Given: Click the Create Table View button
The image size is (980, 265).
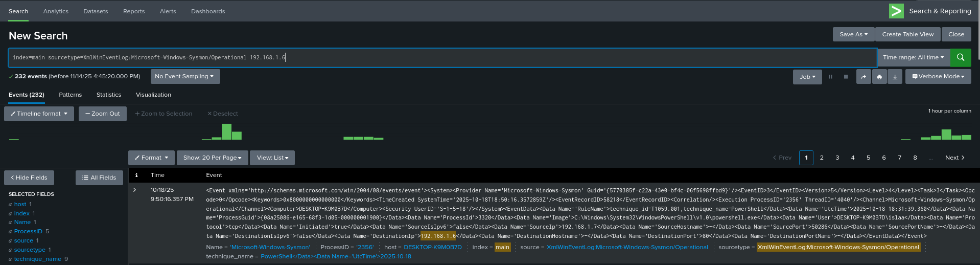Looking at the screenshot, I should pos(907,34).
